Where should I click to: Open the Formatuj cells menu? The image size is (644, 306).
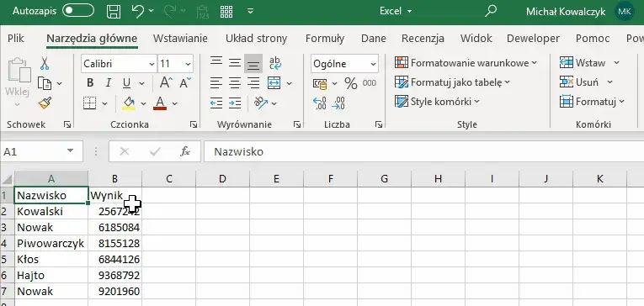pyautogui.click(x=592, y=102)
